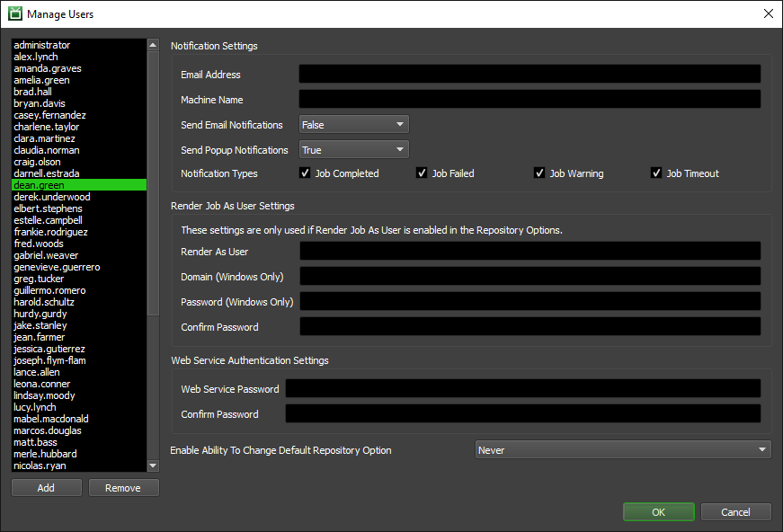Select the highlighted user dean.green
The image size is (783, 532).
coord(79,185)
